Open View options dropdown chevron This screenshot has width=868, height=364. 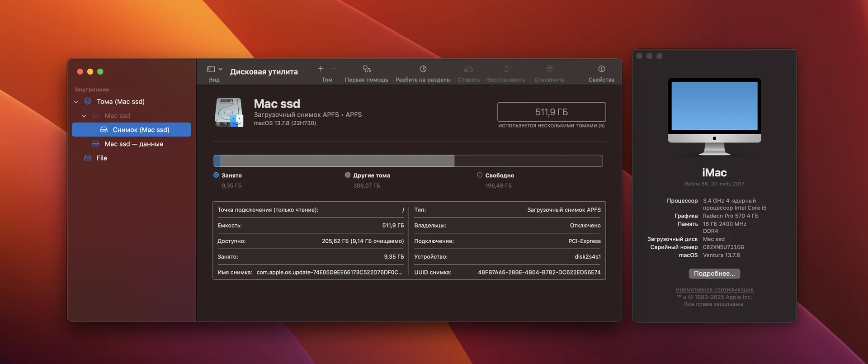220,69
